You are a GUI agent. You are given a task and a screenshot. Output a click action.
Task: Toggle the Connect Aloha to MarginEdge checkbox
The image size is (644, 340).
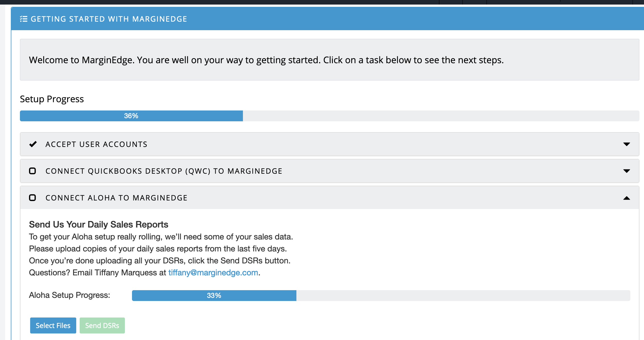coord(33,198)
